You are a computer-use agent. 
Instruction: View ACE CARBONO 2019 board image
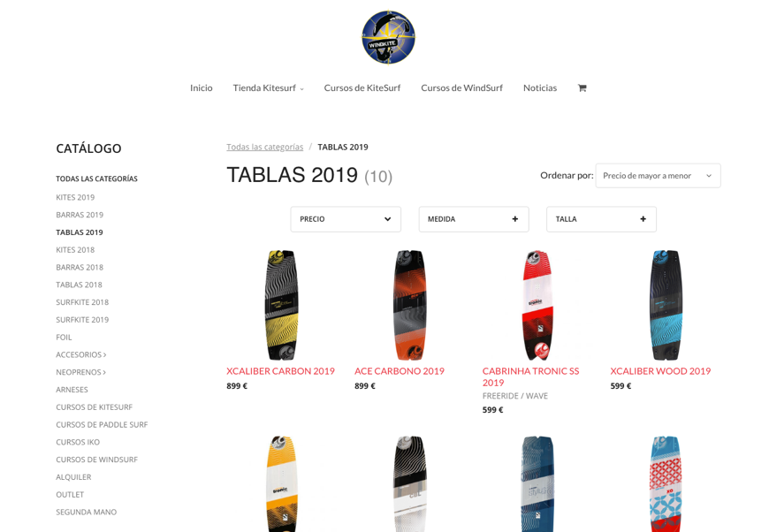point(409,305)
